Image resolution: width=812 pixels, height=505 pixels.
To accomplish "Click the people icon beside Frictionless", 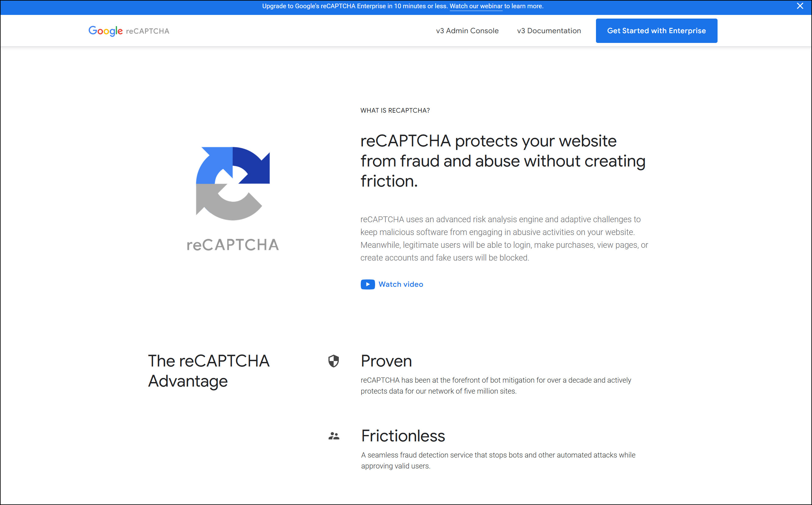I will click(x=334, y=436).
